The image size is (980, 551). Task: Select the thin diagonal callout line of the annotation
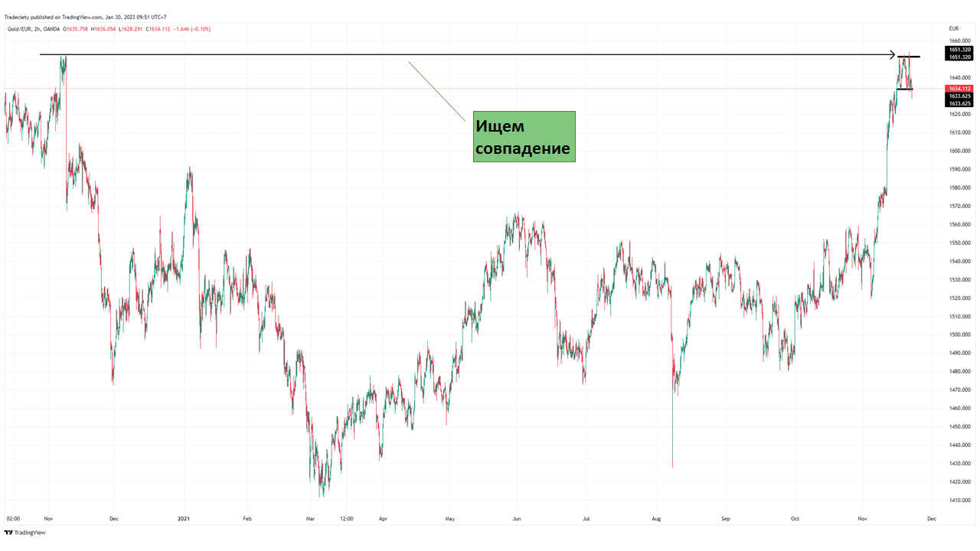click(x=436, y=91)
